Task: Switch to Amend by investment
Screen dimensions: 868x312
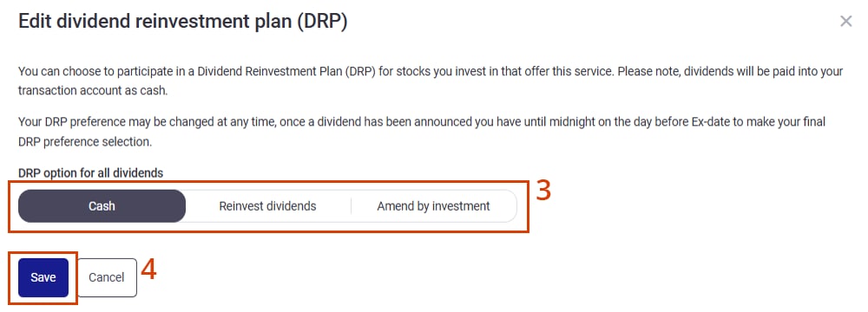Action: (x=433, y=206)
